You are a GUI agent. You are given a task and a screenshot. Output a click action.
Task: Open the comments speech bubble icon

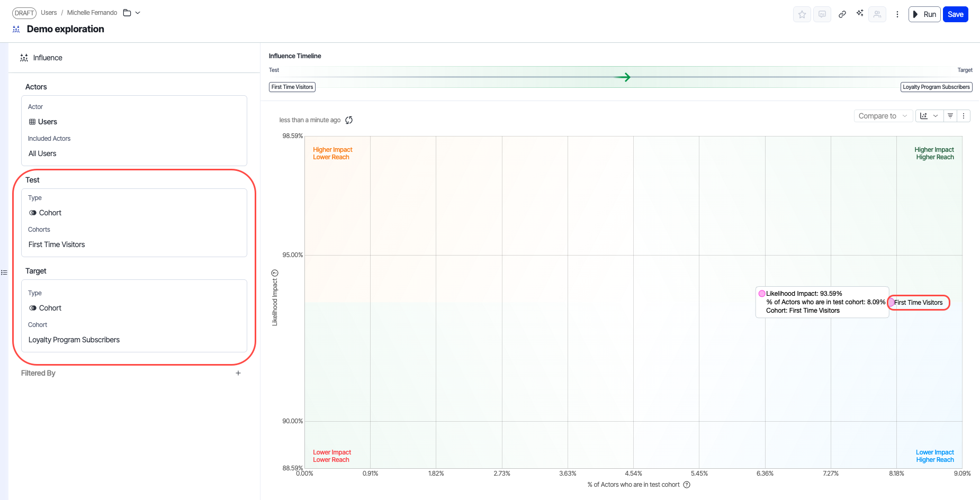(822, 14)
